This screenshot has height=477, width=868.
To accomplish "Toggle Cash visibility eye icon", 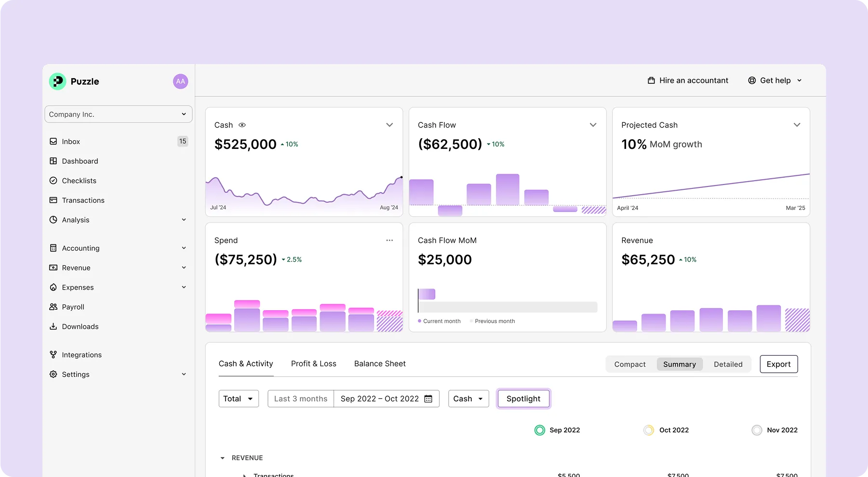I will pyautogui.click(x=242, y=125).
